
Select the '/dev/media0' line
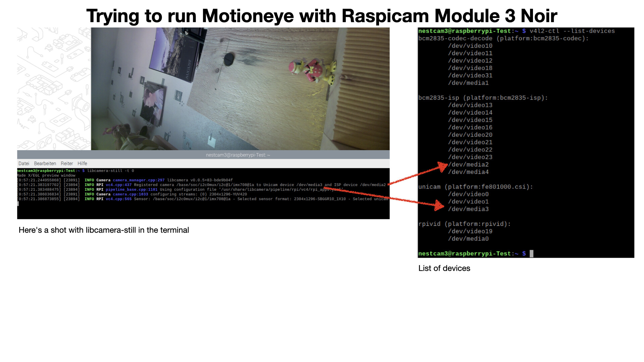468,239
